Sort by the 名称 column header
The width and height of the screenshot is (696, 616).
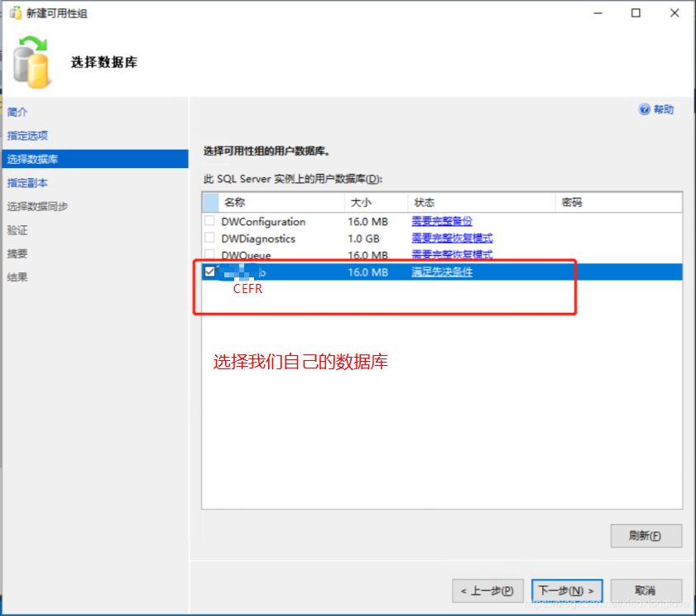[281, 203]
